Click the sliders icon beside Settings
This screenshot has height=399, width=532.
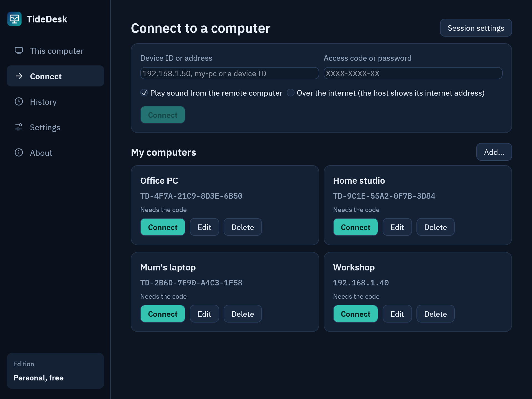tap(19, 127)
